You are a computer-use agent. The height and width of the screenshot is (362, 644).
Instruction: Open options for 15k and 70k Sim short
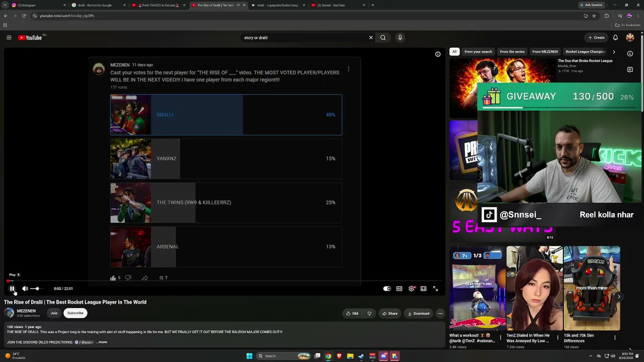[x=615, y=337]
